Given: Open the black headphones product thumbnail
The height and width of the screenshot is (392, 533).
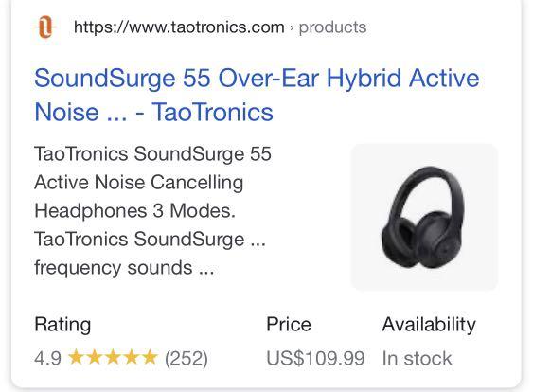Looking at the screenshot, I should [x=424, y=217].
